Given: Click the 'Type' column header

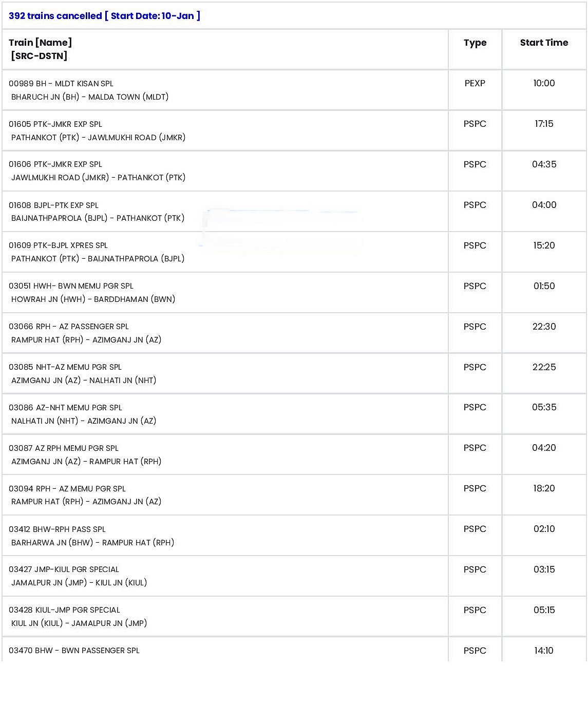Looking at the screenshot, I should tap(475, 43).
